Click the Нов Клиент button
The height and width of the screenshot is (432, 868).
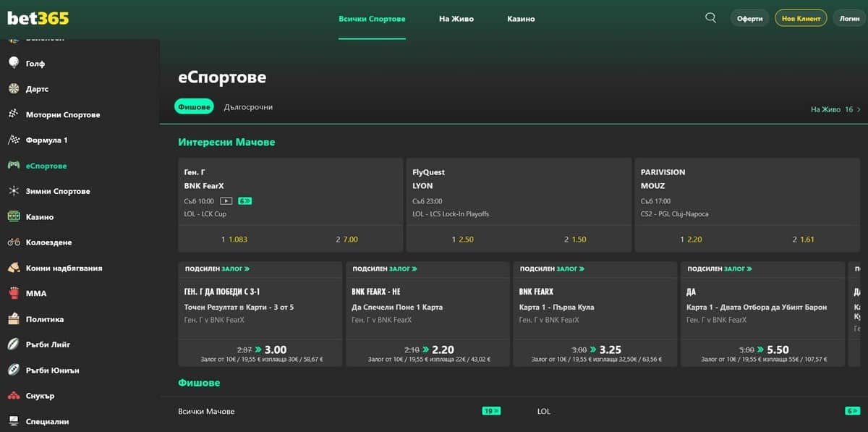pos(801,18)
